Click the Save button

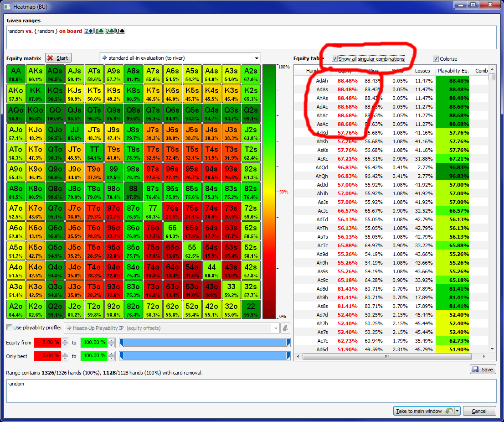(483, 370)
